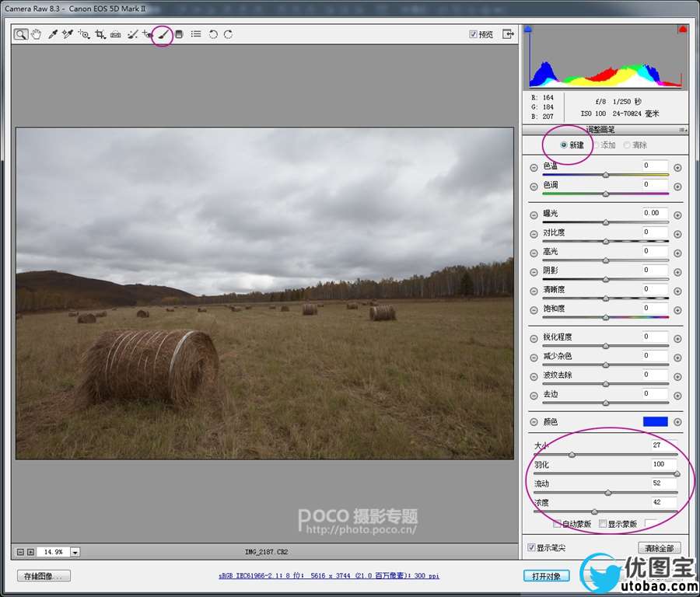The height and width of the screenshot is (597, 700).
Task: Toggle full screen mode icon
Action: click(508, 34)
